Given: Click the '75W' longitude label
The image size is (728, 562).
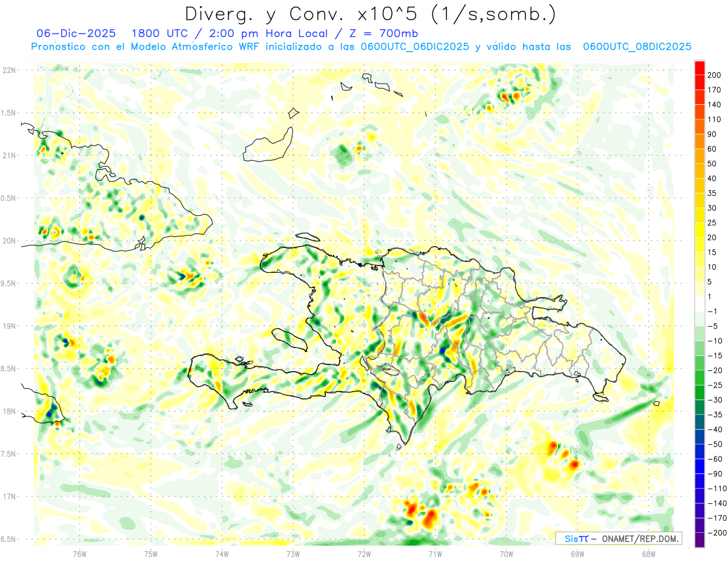Looking at the screenshot, I should coord(151,554).
